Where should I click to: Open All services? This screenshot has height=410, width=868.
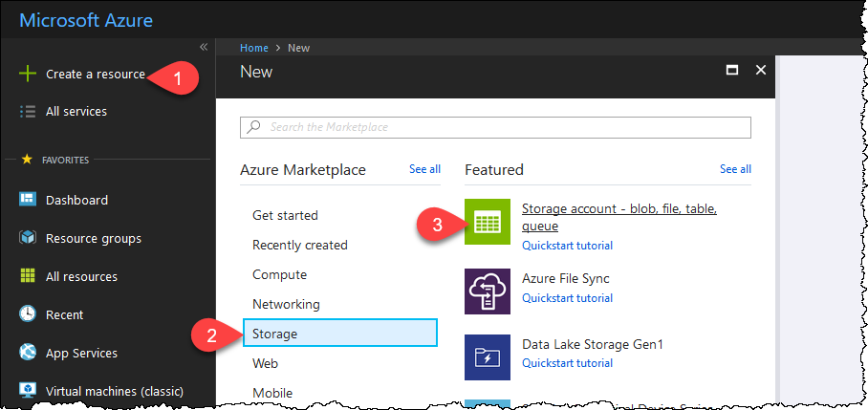(76, 111)
